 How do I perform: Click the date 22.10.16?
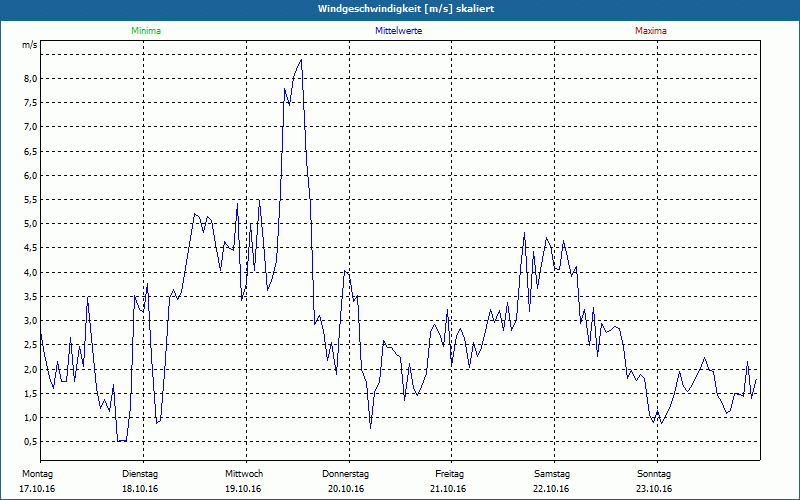click(x=551, y=489)
